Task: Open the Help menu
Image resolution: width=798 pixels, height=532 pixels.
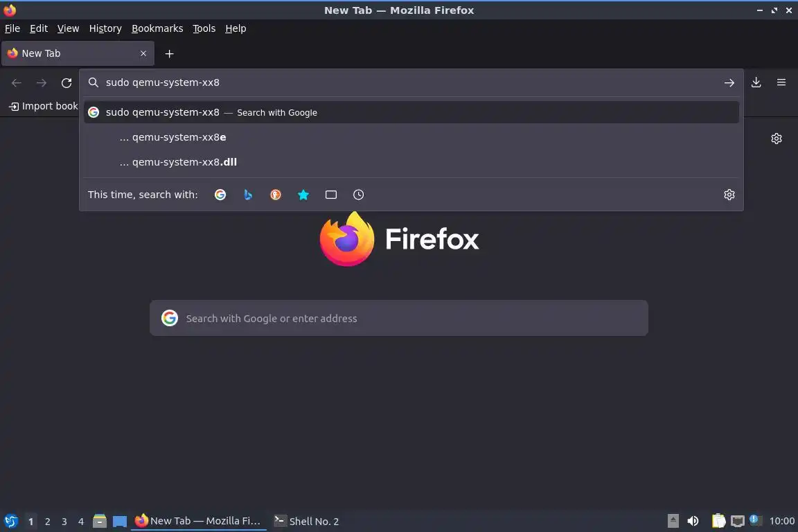Action: point(236,28)
